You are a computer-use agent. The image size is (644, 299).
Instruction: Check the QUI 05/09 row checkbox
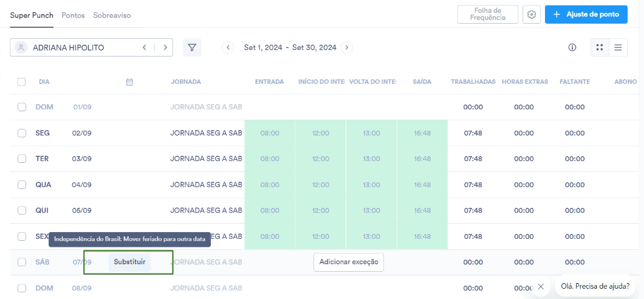click(x=22, y=211)
